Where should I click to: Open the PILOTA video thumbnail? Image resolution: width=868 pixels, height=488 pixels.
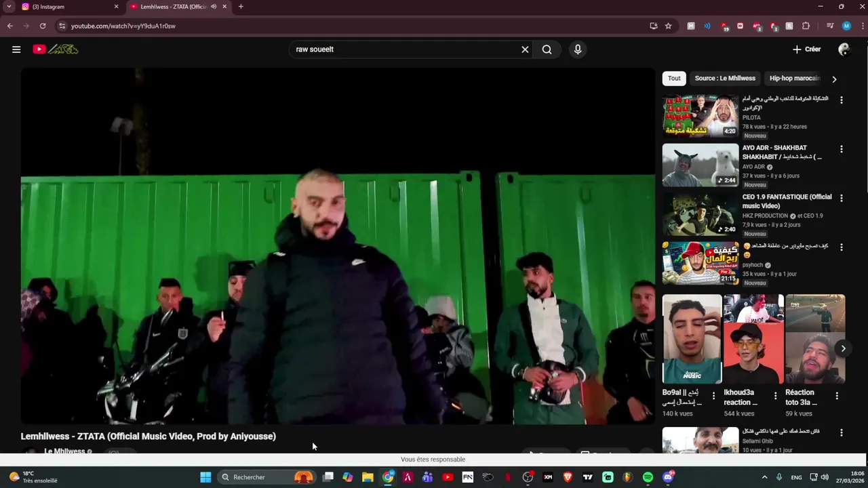coord(701,116)
